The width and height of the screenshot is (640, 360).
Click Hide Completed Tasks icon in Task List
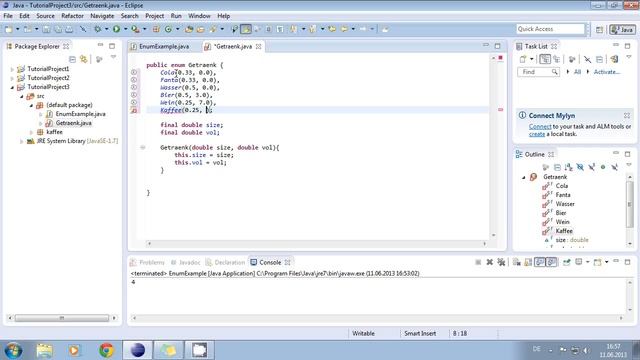[587, 59]
